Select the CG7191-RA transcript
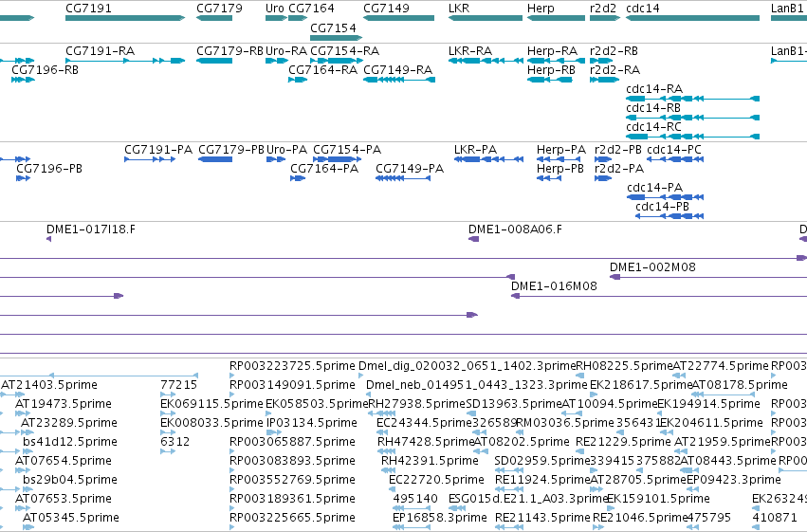Image resolution: width=807 pixels, height=532 pixels. (x=125, y=61)
